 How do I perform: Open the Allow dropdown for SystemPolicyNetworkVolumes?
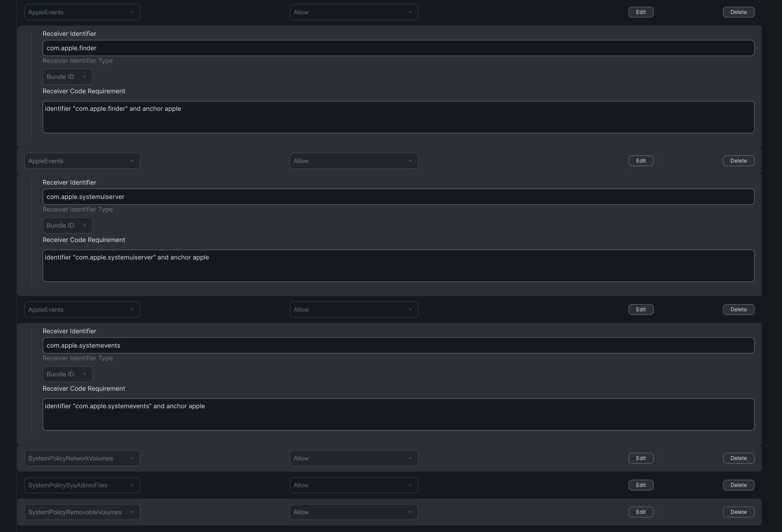[x=354, y=458]
